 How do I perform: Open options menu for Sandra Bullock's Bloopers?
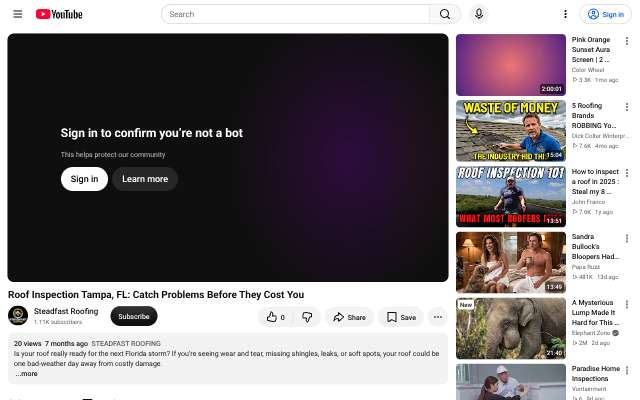[627, 238]
